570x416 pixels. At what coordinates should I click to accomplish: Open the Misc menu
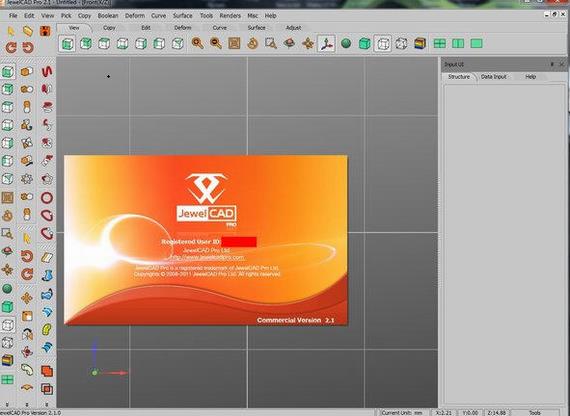tap(253, 16)
